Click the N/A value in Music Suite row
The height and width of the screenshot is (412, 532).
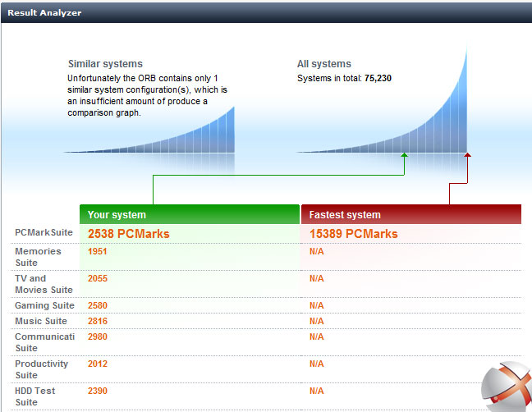tap(317, 321)
